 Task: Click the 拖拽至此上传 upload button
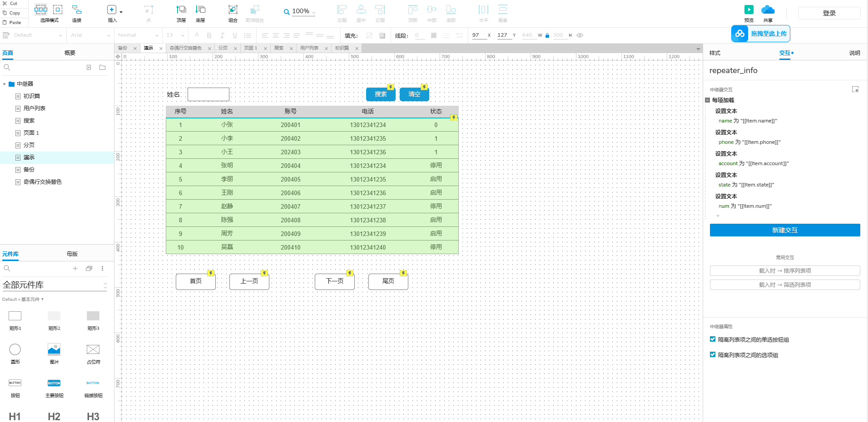[760, 34]
